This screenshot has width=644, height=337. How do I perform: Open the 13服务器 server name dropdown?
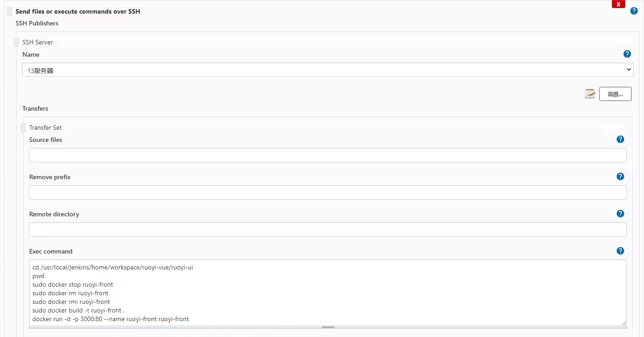(x=328, y=70)
